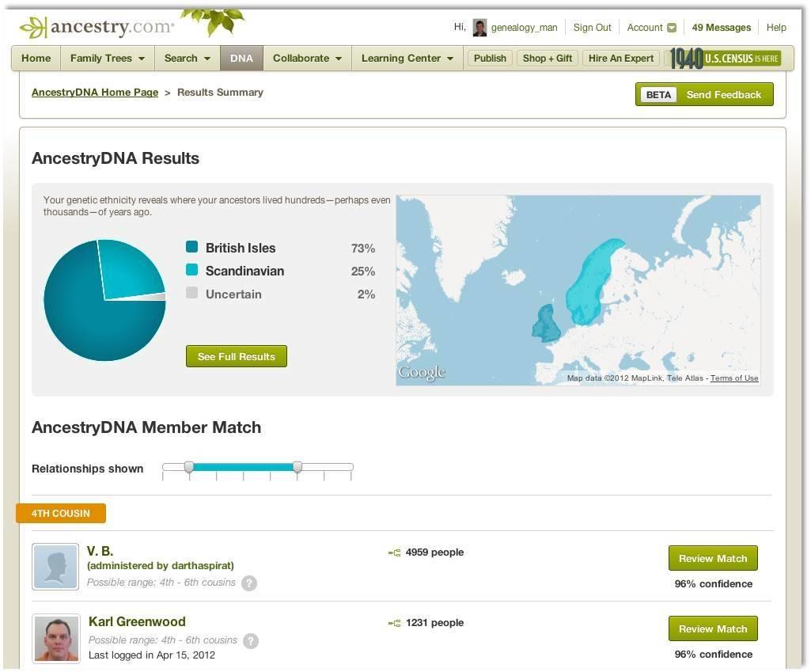This screenshot has height=672, width=811.
Task: Click the Ancestry.com leaf logo
Action: click(x=32, y=28)
